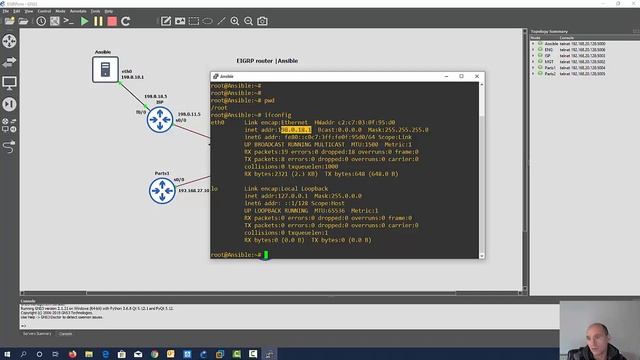Zoom in on the topology
640x360 pixels.
pyautogui.click(x=235, y=21)
